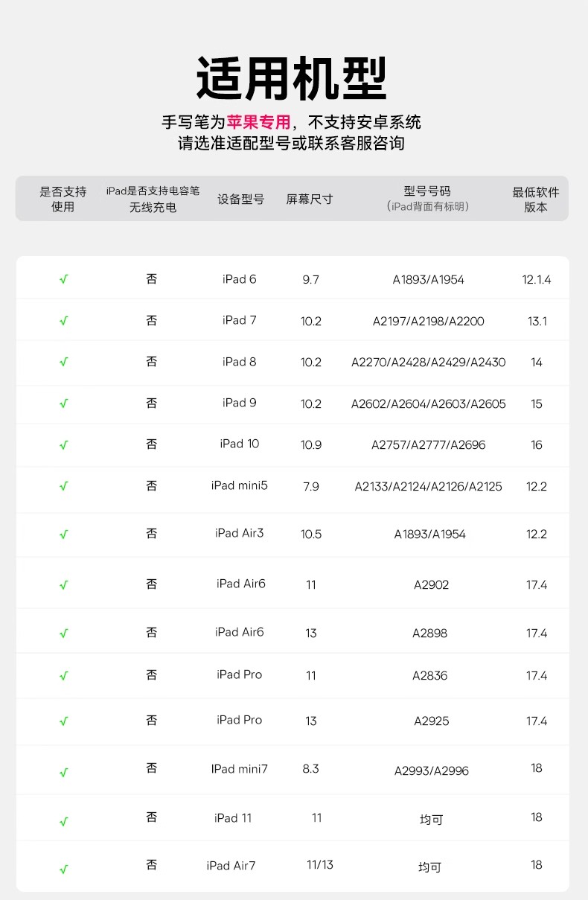The image size is (588, 900).
Task: Click the A2602/A2604/A2603/A2605 model numbers
Action: 429,404
